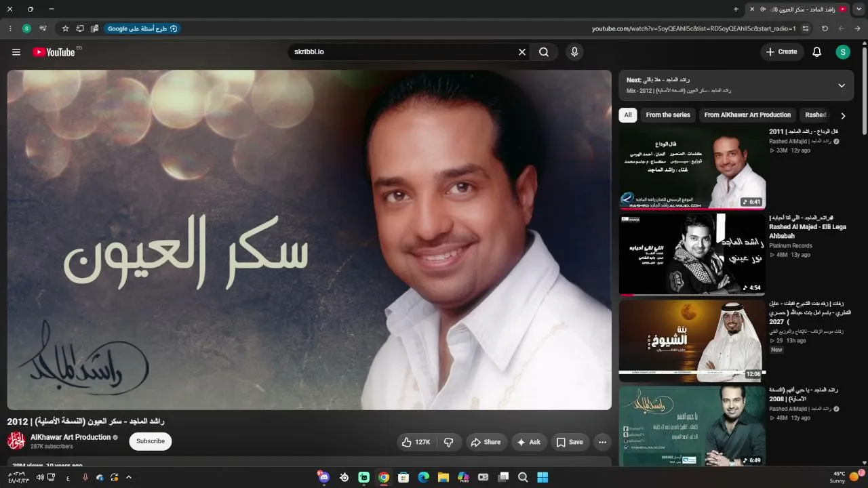This screenshot has height=488, width=868.
Task: Click the browser address bar URL
Action: pos(694,28)
